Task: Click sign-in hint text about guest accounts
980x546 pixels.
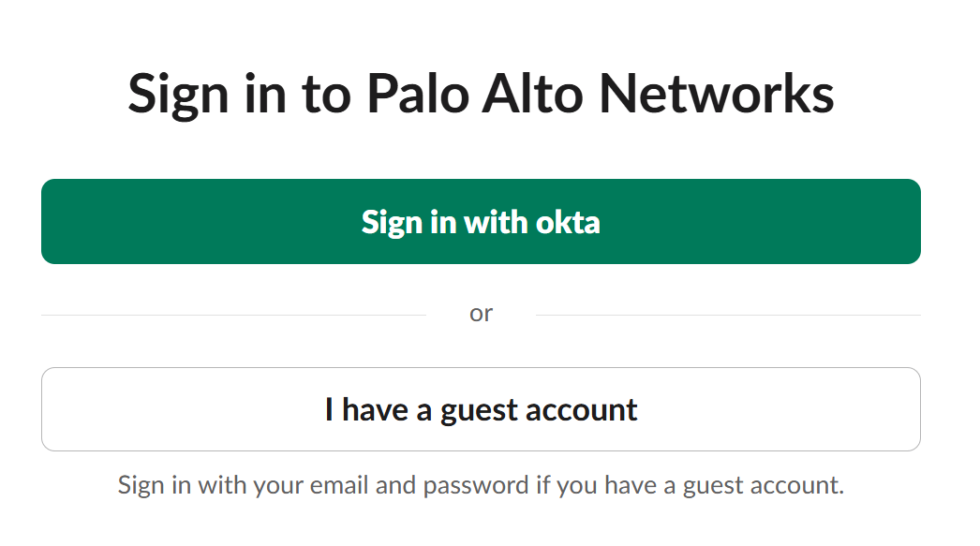Action: coord(482,485)
